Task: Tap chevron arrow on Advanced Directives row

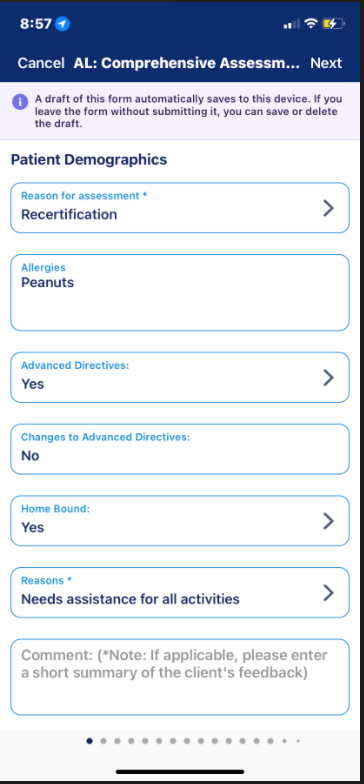Action: (328, 378)
